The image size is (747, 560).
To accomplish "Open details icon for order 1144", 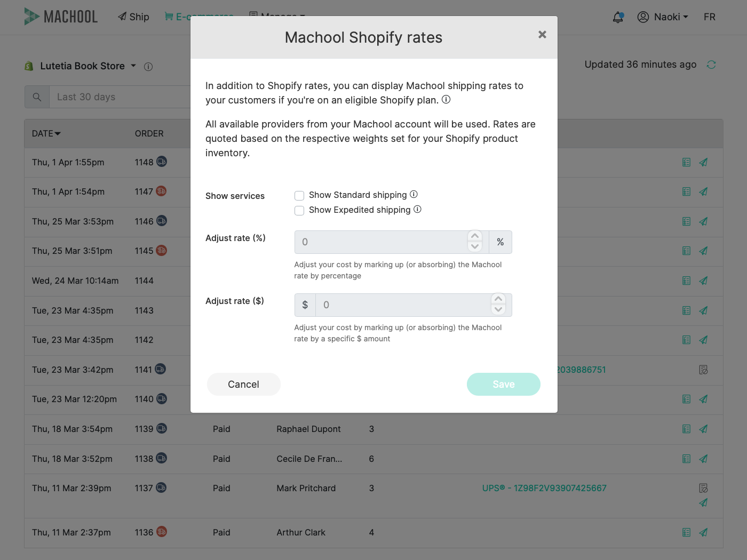I will pos(687,281).
